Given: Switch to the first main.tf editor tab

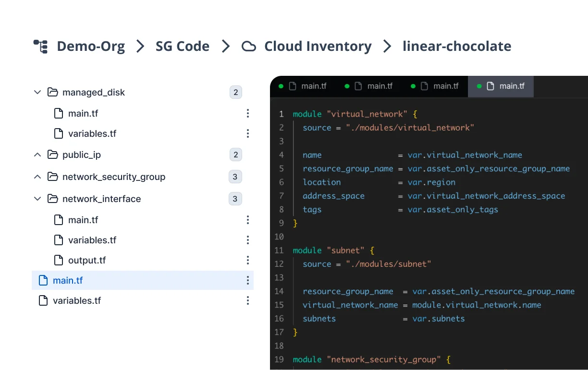Looking at the screenshot, I should [303, 86].
